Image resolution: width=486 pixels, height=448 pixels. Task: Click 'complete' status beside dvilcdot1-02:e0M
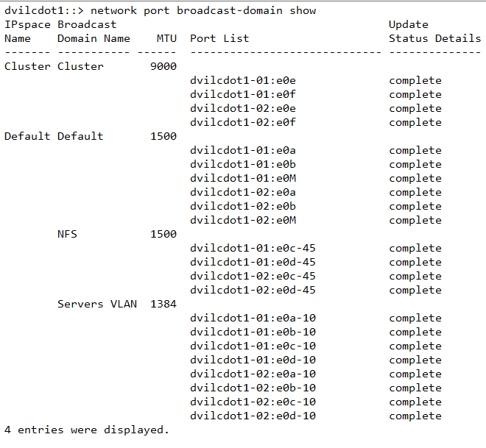click(415, 220)
